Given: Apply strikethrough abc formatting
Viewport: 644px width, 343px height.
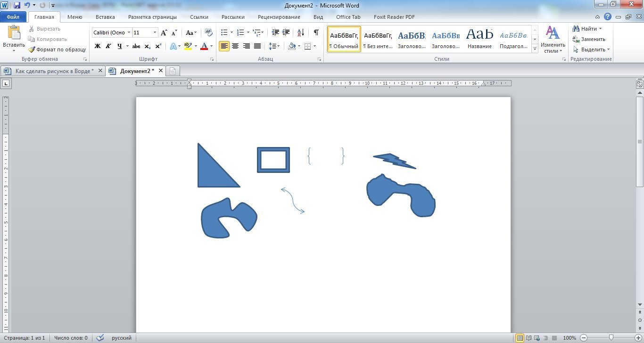Looking at the screenshot, I should (136, 46).
